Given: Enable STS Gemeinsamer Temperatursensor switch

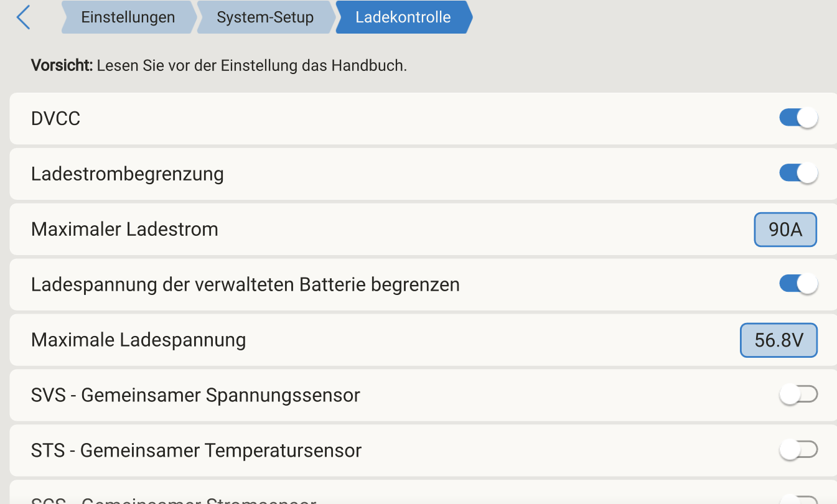Looking at the screenshot, I should click(x=798, y=450).
